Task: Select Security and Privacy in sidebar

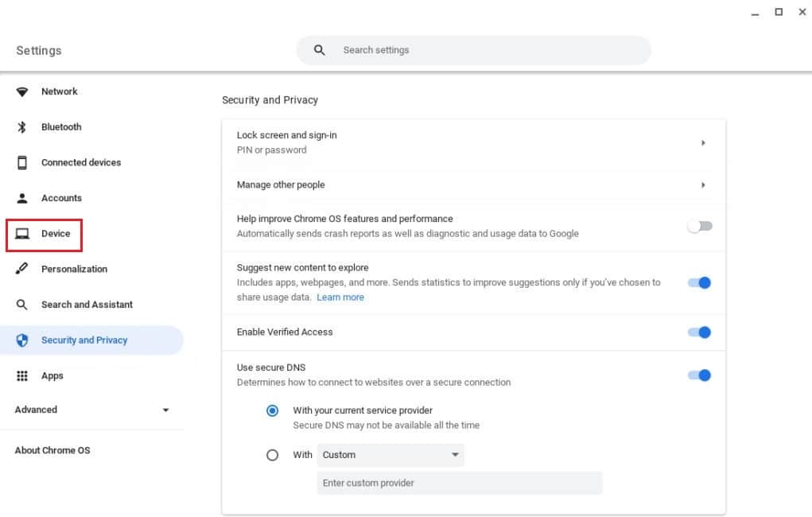Action: [92, 340]
